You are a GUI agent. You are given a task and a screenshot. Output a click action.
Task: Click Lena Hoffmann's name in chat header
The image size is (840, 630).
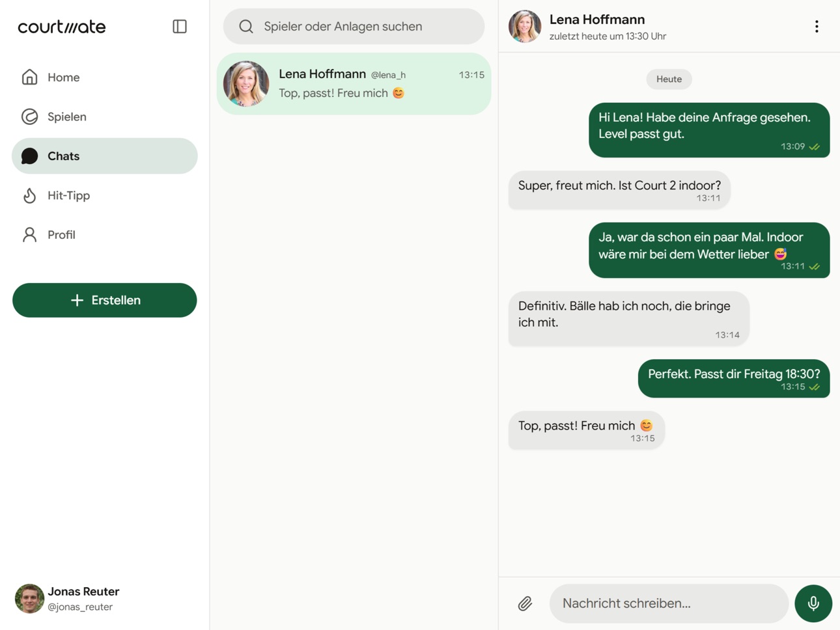point(597,20)
